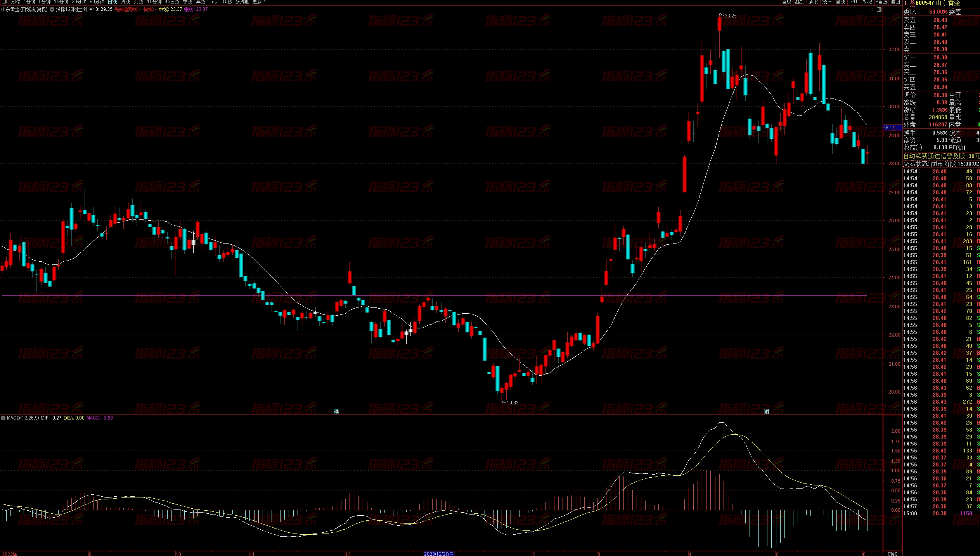The width and height of the screenshot is (980, 556).
Task: Open the 多周期 multi-period view
Action: (x=242, y=2)
